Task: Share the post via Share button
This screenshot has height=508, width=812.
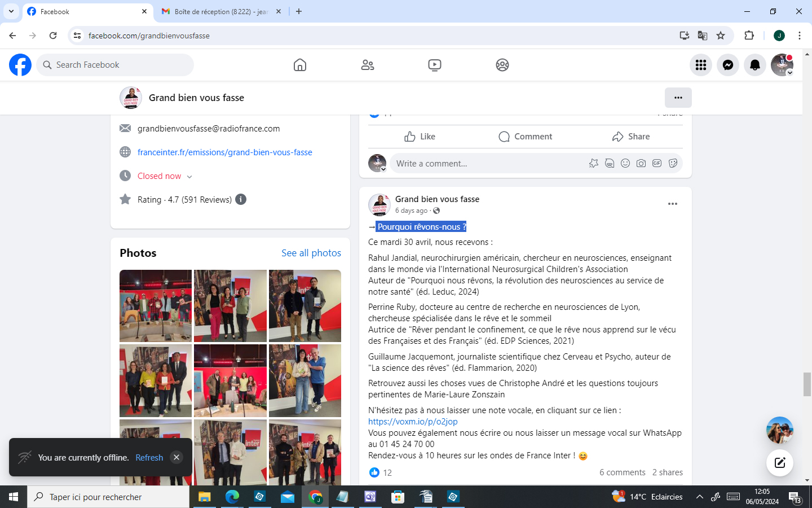Action: [x=630, y=137]
